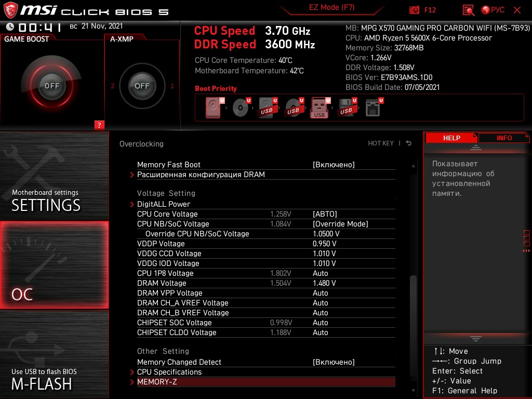This screenshot has height=399, width=532.
Task: Select A-XMP profile 1
Action: pos(172,86)
